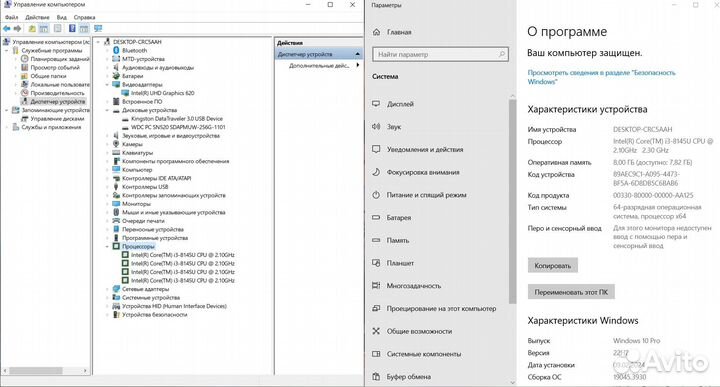Open the Справка menu

pyautogui.click(x=84, y=17)
